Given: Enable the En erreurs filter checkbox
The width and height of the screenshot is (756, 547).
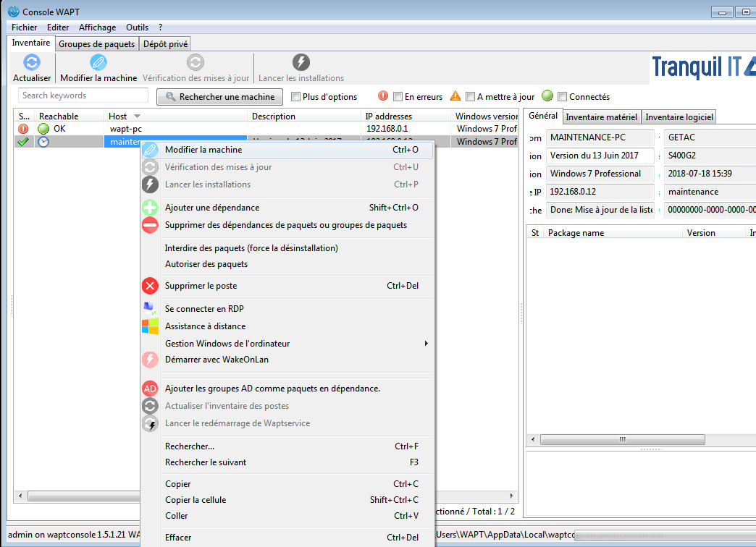Looking at the screenshot, I should (398, 97).
